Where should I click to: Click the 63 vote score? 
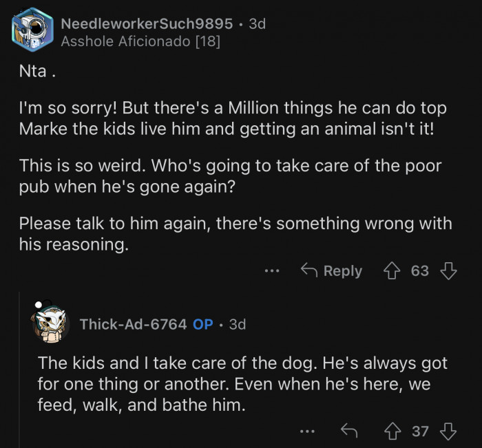point(420,271)
